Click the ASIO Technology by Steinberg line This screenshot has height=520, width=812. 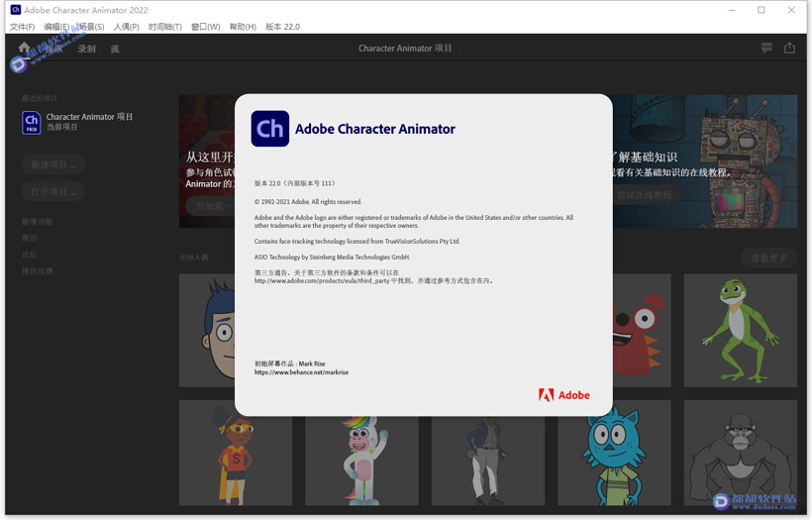(332, 257)
